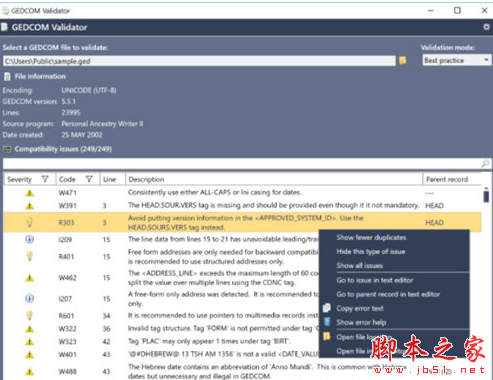Click the warning icon for W323

coord(29,342)
